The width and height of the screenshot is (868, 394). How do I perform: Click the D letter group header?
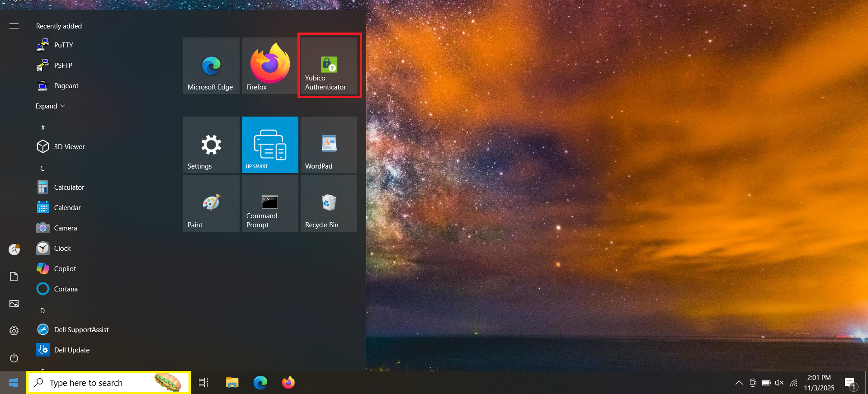tap(42, 310)
